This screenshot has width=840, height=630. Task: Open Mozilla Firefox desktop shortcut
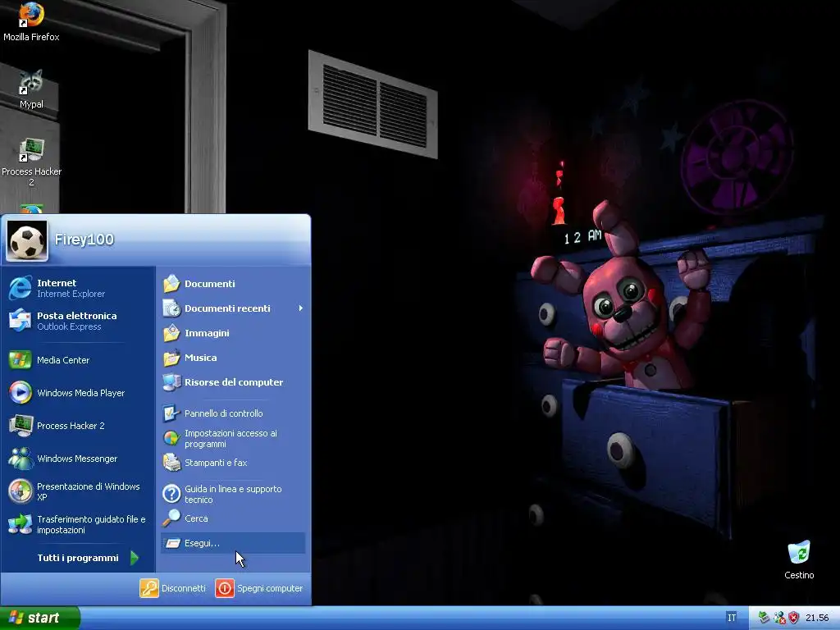coord(31,21)
